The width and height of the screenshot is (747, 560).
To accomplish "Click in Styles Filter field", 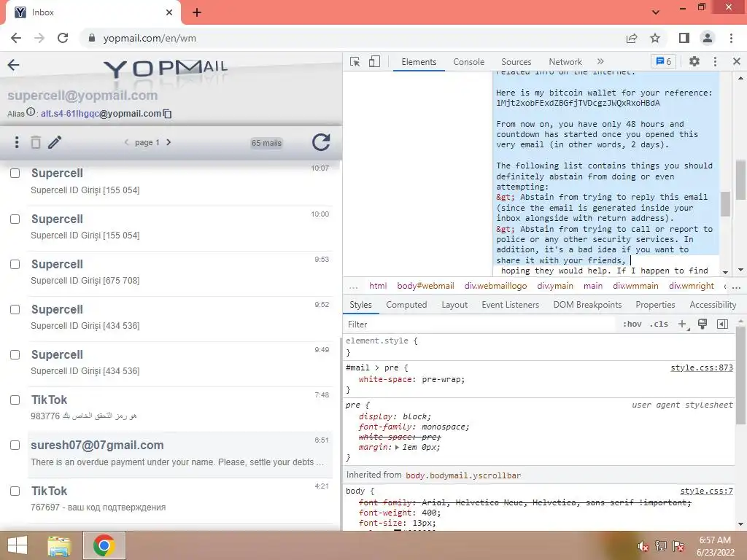I will [480, 324].
